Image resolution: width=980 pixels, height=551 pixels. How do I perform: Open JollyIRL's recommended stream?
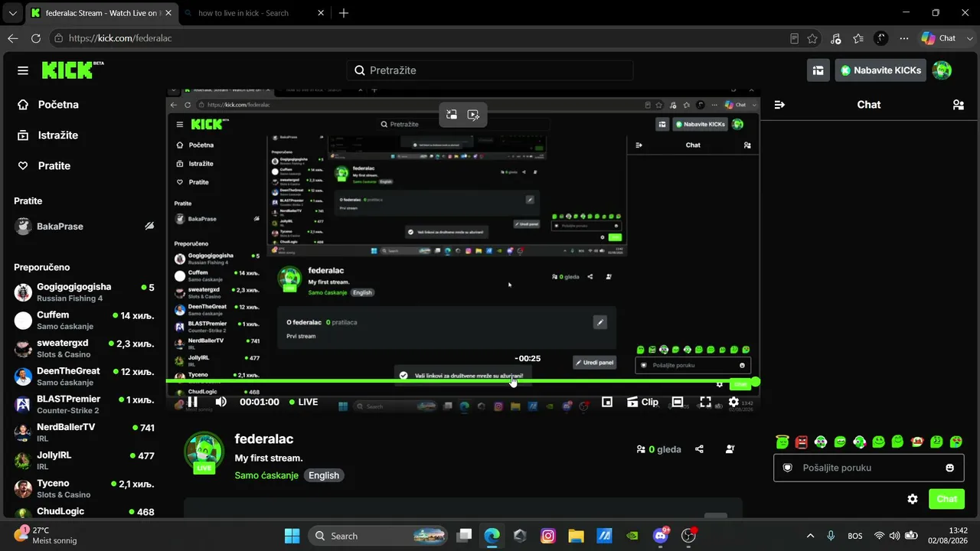[x=84, y=461]
